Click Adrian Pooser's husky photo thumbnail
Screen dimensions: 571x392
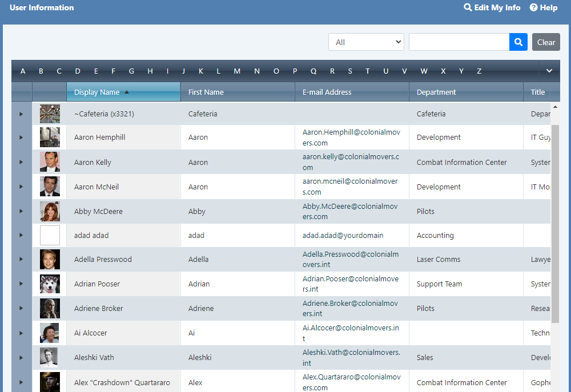(50, 284)
